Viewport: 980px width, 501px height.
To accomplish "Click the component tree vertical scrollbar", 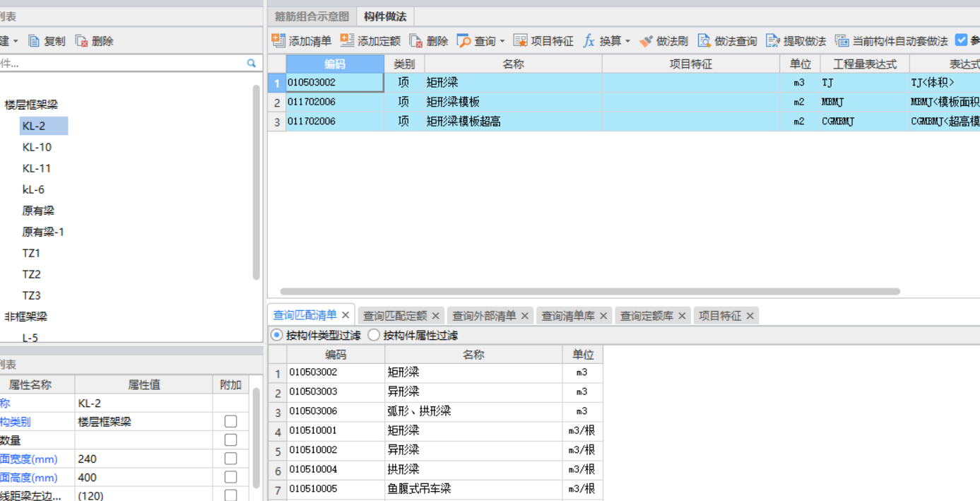I will coord(256,182).
